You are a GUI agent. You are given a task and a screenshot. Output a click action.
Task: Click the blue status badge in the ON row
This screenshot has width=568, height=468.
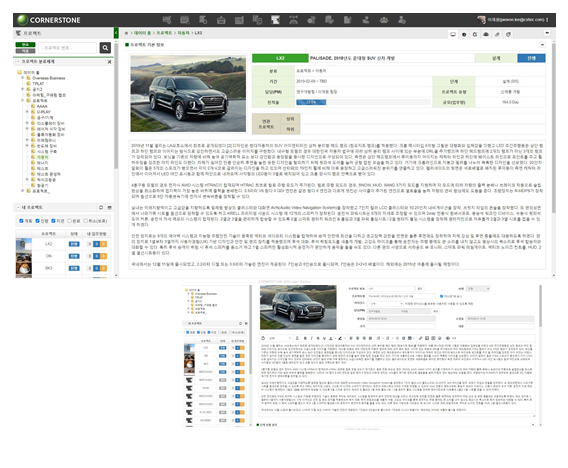pos(74,256)
